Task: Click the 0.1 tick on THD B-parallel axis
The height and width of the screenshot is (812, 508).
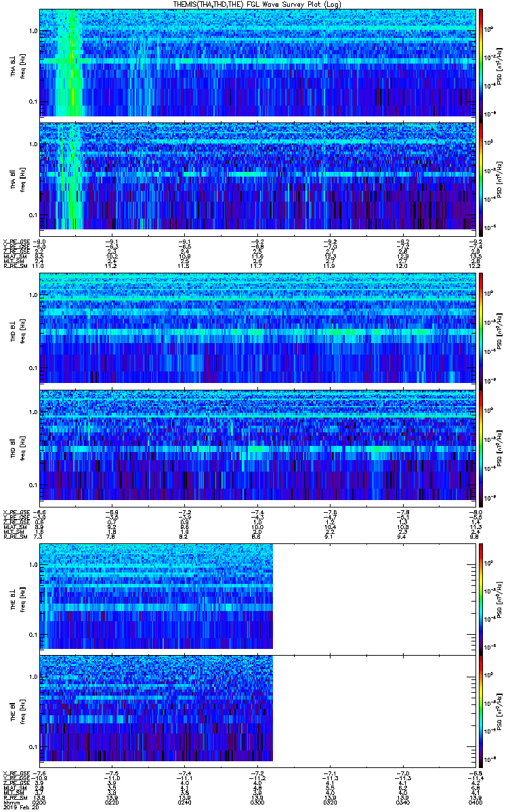Action: 33,485
